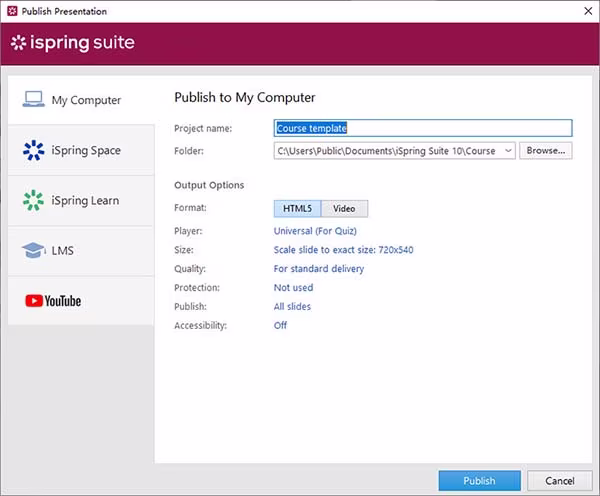Click the Publish to My Computer heading

(245, 98)
